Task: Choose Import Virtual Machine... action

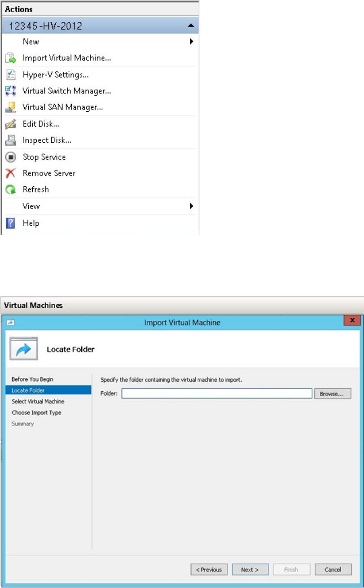Action: [67, 58]
